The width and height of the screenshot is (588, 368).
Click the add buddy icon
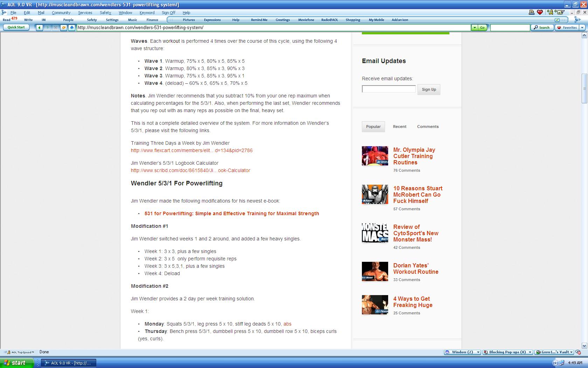[x=550, y=12]
